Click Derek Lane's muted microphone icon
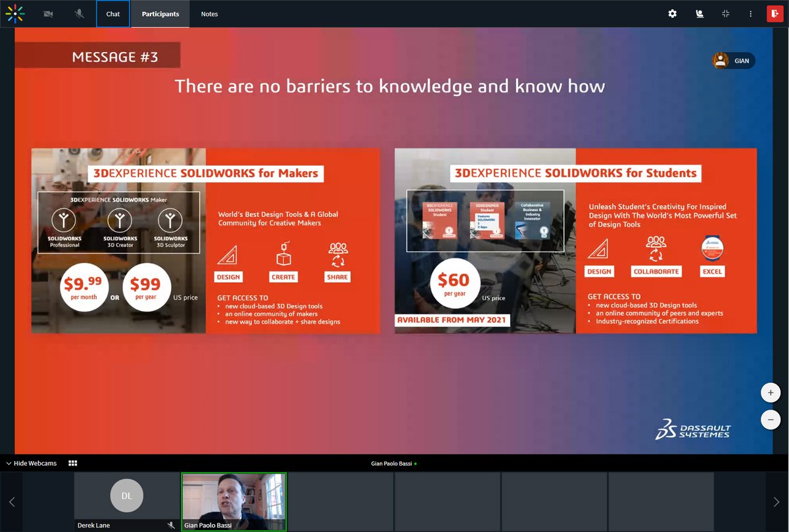 (171, 525)
